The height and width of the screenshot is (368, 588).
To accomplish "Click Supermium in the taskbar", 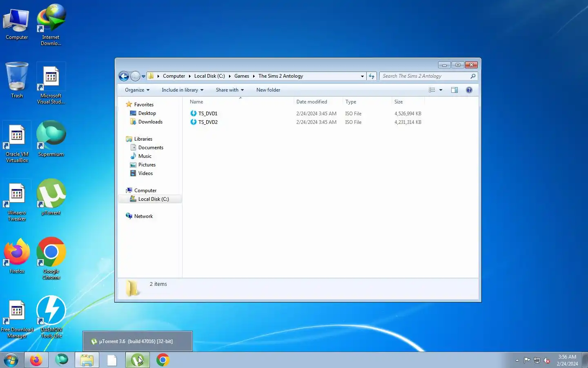I will [62, 360].
